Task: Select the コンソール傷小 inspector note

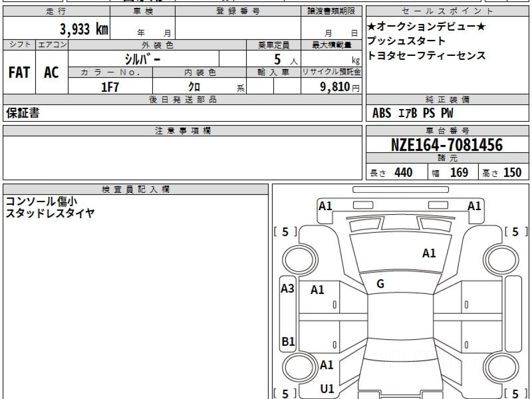Action: click(x=41, y=201)
